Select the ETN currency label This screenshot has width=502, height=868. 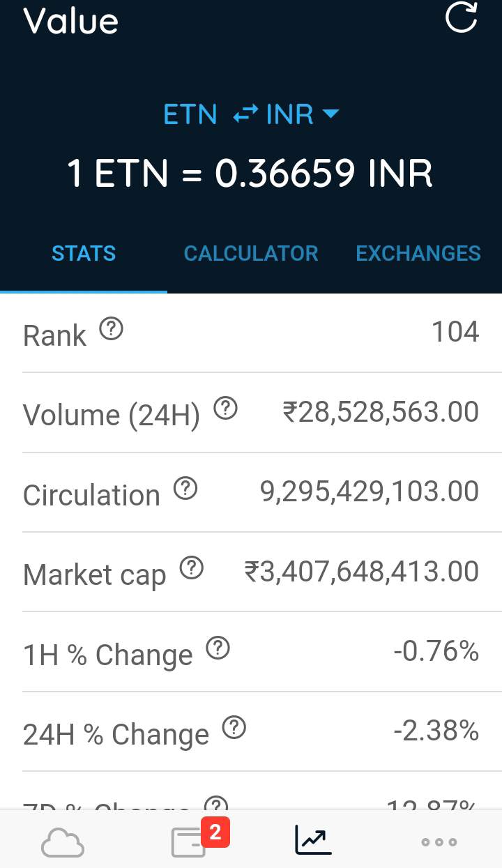pos(190,114)
